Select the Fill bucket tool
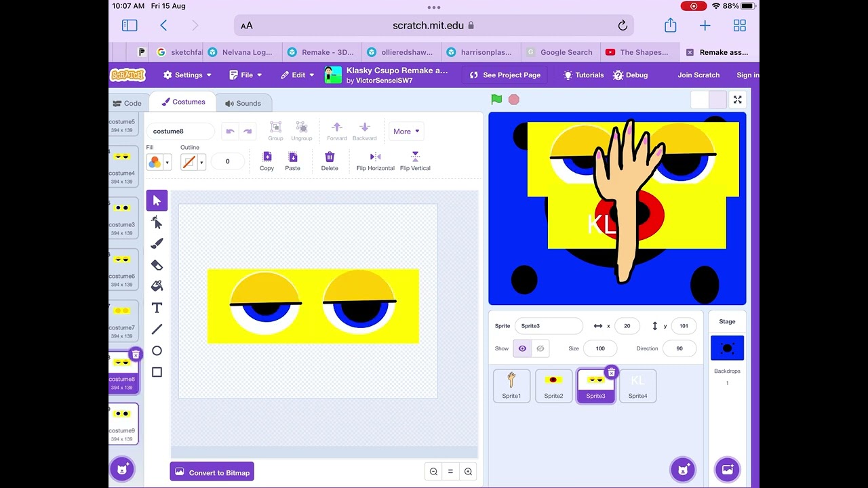The height and width of the screenshot is (488, 868). (x=157, y=286)
